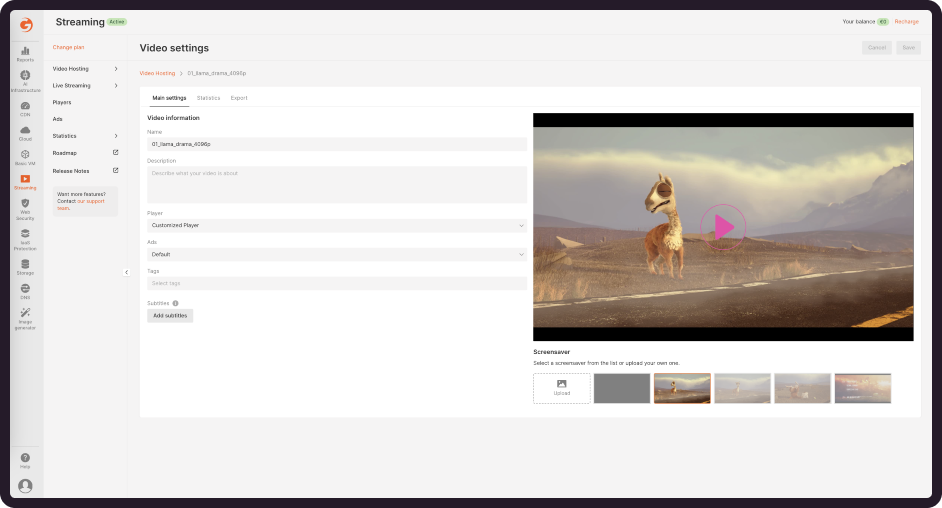Play the llama video preview

click(723, 227)
